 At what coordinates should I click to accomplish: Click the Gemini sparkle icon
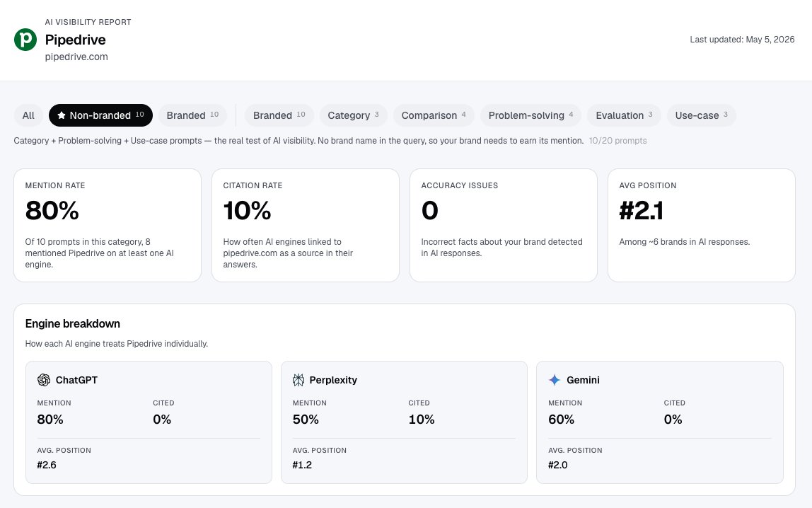pos(554,380)
